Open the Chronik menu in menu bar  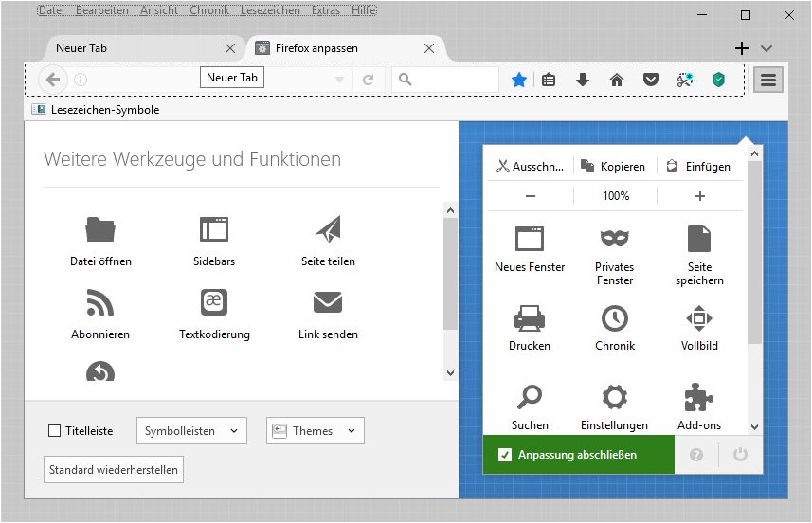coord(209,10)
